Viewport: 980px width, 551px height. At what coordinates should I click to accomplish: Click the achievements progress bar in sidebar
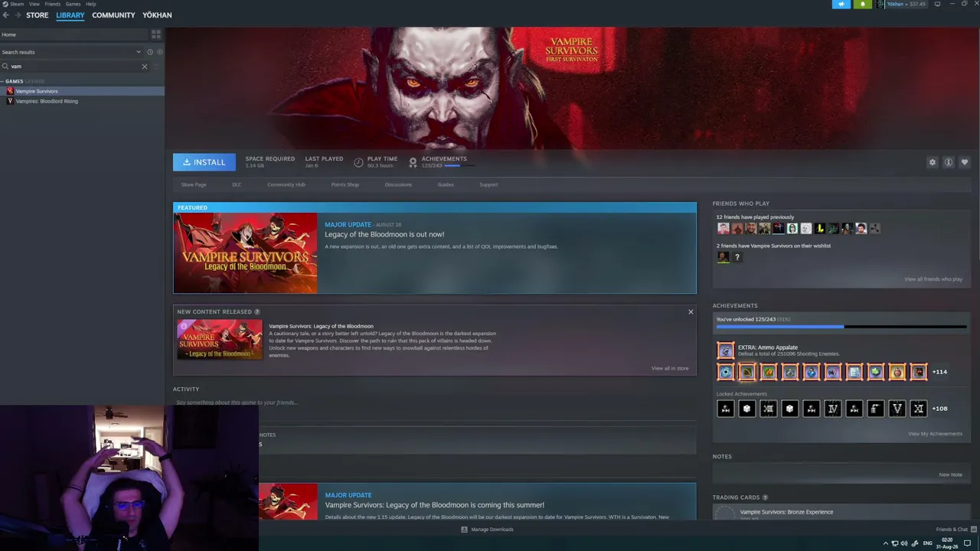[841, 327]
